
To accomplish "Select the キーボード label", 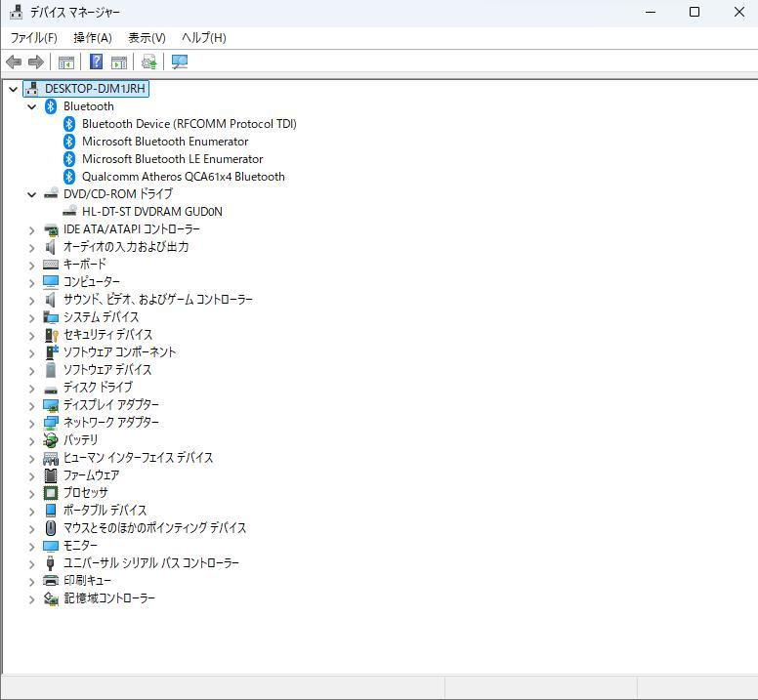I will click(85, 265).
